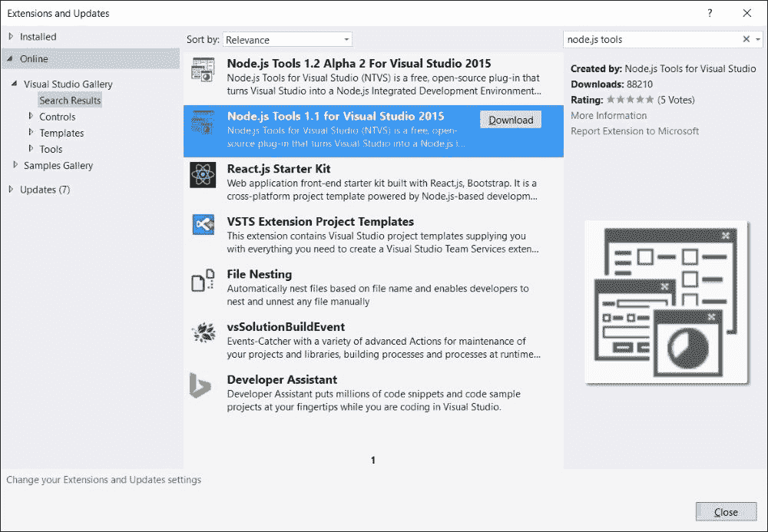Select the Templates tree label
Image resolution: width=768 pixels, height=532 pixels.
click(x=61, y=133)
